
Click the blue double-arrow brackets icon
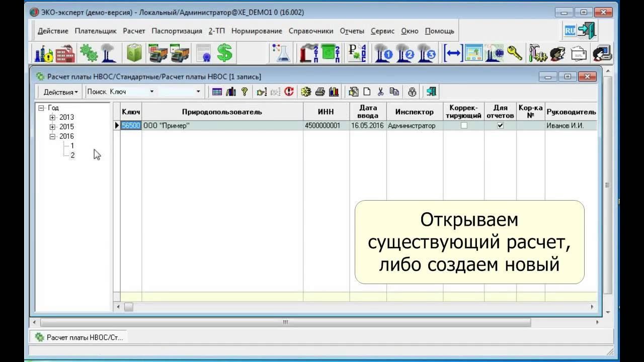(x=453, y=53)
